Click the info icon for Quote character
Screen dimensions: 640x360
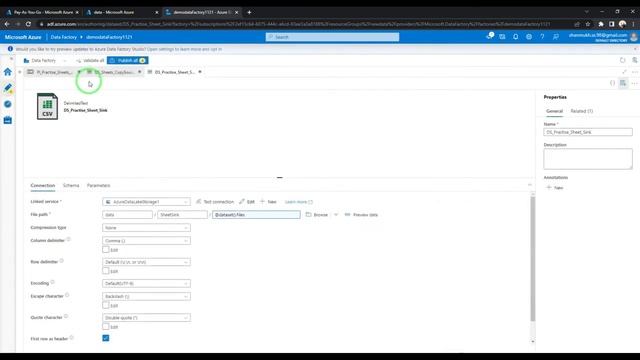tap(66, 316)
